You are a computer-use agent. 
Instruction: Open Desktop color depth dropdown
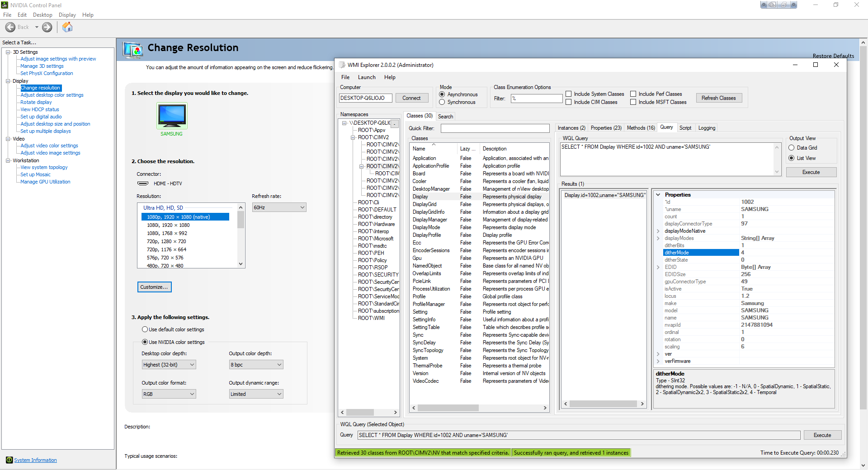(x=169, y=365)
